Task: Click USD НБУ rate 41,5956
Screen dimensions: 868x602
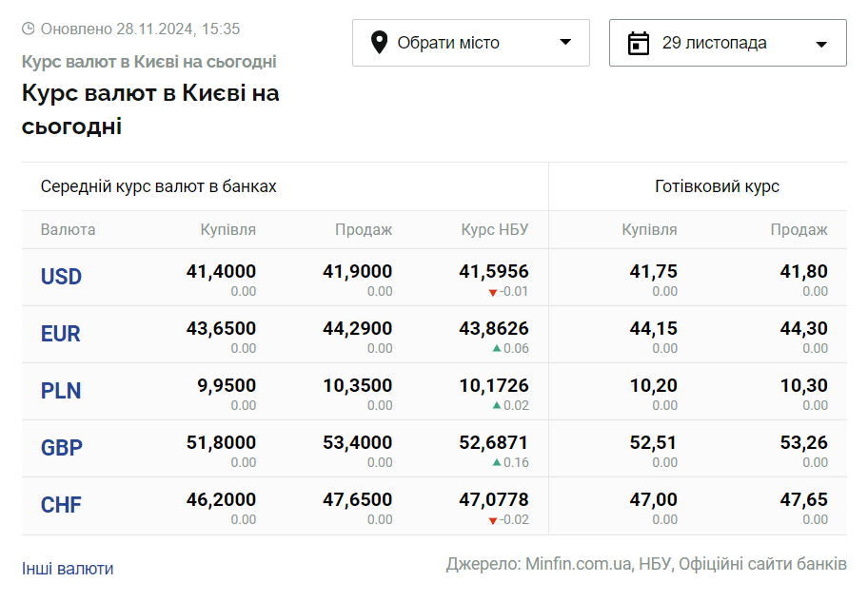Action: 494,271
